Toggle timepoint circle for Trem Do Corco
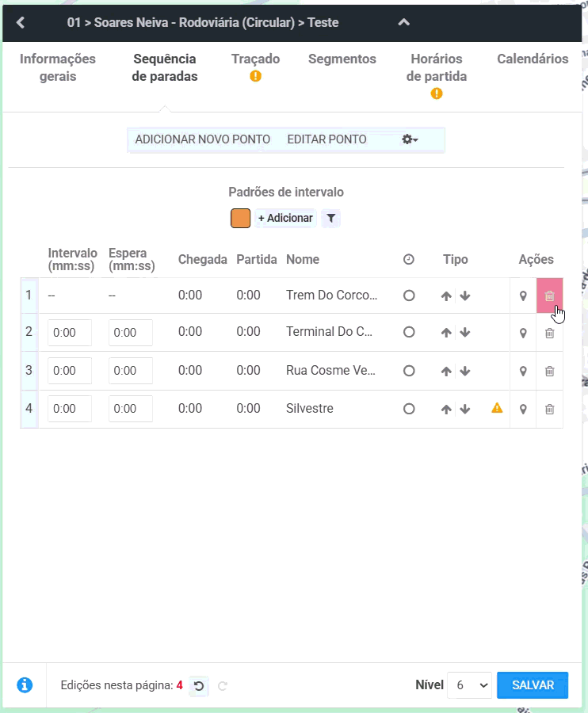 pyautogui.click(x=409, y=295)
